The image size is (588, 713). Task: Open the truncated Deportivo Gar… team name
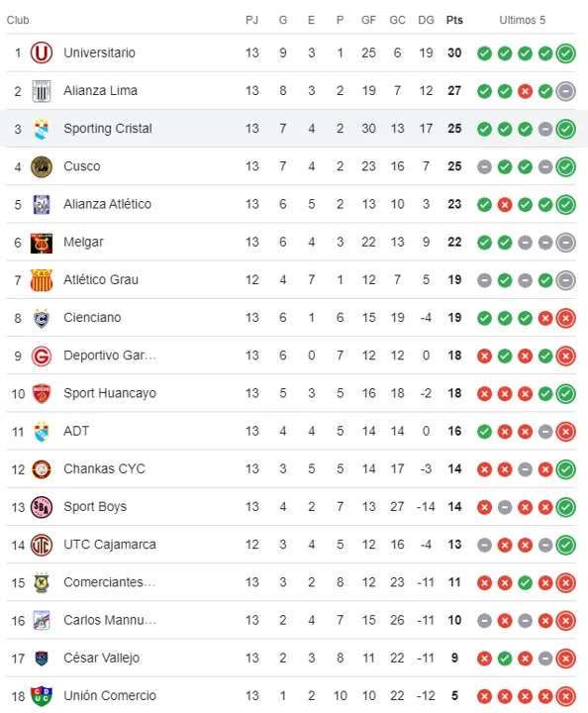[x=110, y=356]
